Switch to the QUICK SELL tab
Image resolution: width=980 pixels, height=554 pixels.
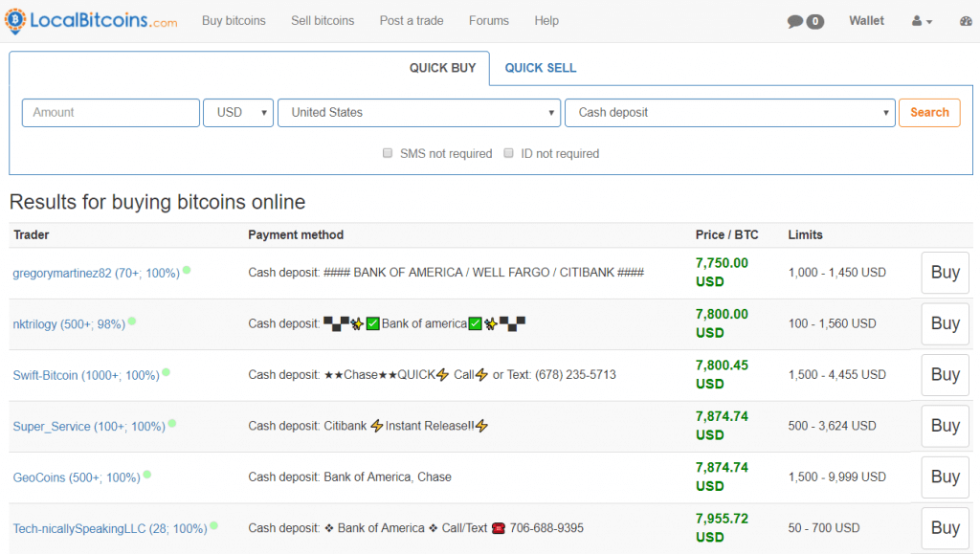click(541, 68)
